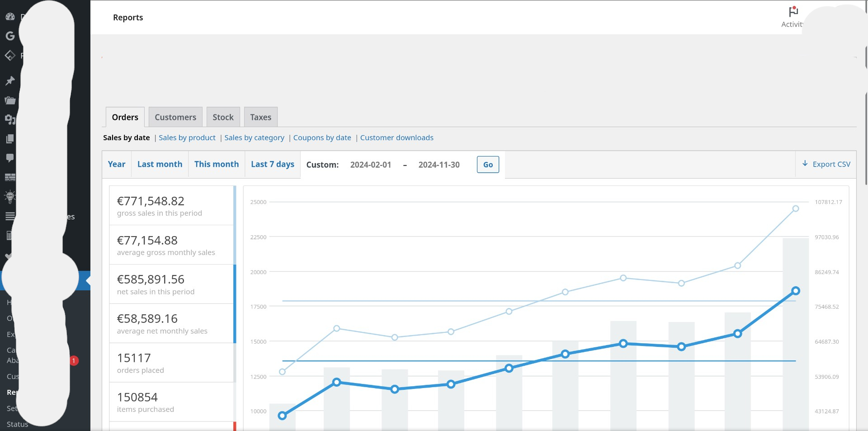
Task: Open the Dashboard gauge icon in sidebar
Action: coord(10,17)
